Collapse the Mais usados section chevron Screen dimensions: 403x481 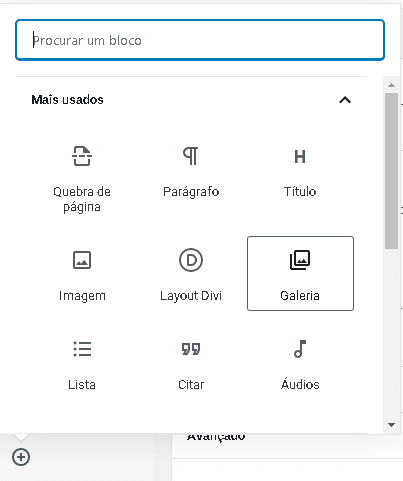[x=345, y=100]
